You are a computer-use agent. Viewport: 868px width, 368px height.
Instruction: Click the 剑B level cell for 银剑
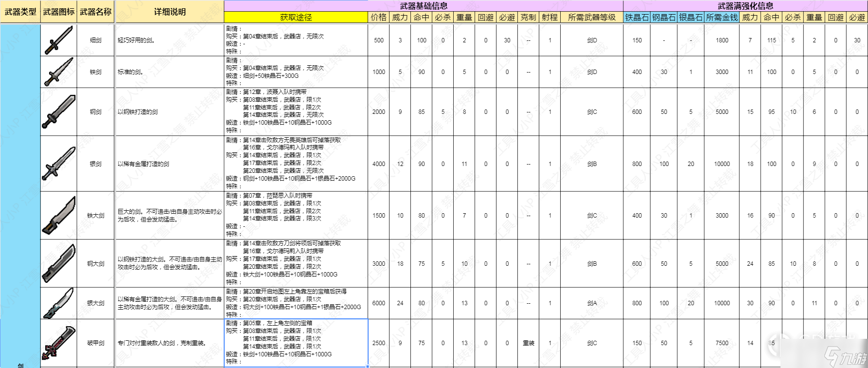click(x=592, y=164)
